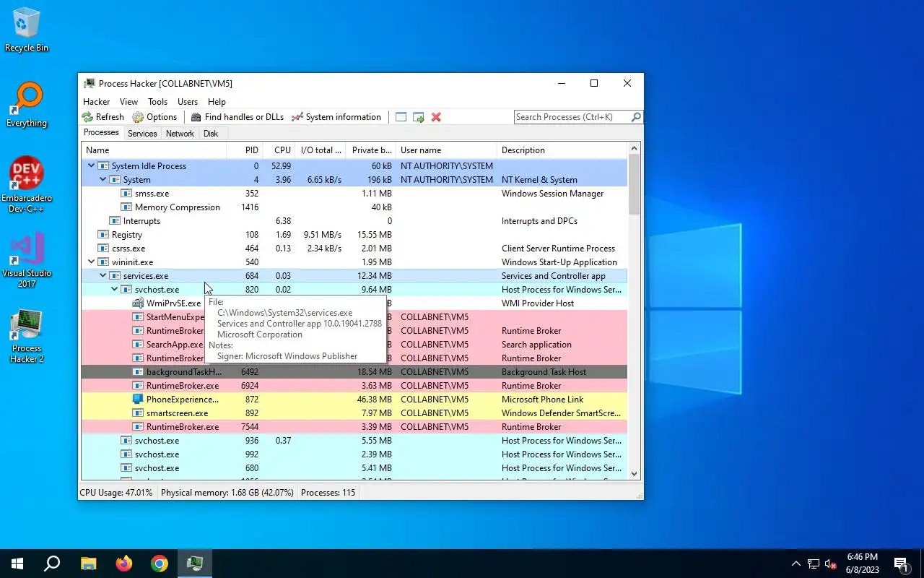Click the red X terminate window icon

click(x=436, y=117)
